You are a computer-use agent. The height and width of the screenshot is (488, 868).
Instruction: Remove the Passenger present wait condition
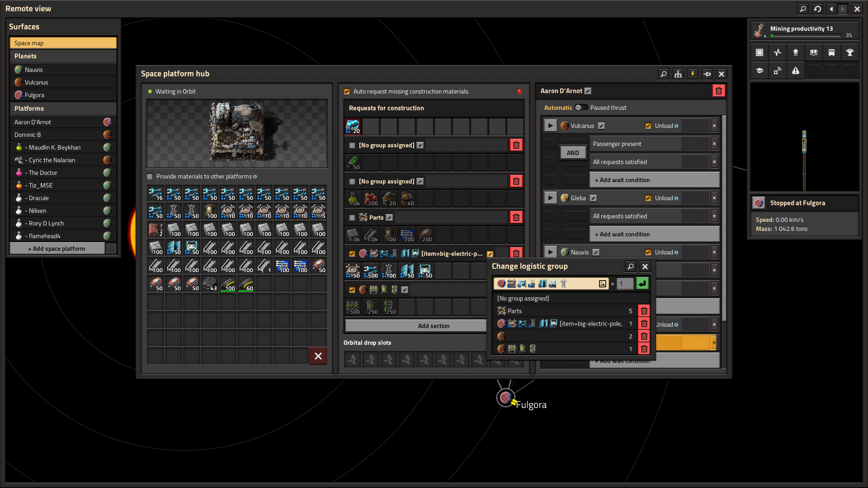click(x=714, y=144)
